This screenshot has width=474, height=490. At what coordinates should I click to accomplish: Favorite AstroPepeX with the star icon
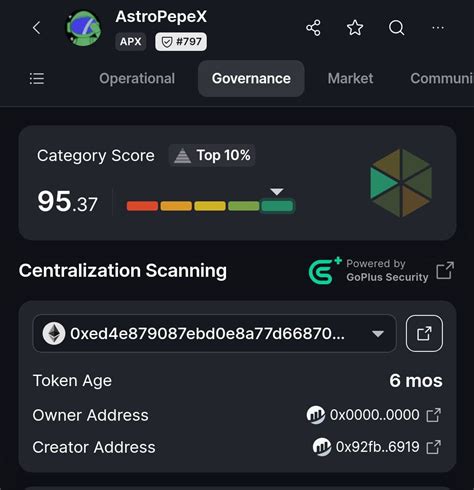tap(355, 28)
